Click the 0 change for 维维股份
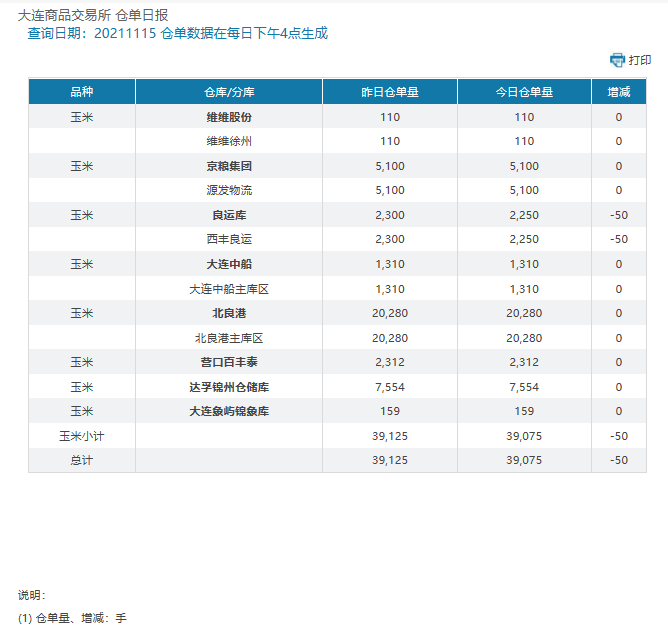The width and height of the screenshot is (668, 640). (x=619, y=117)
